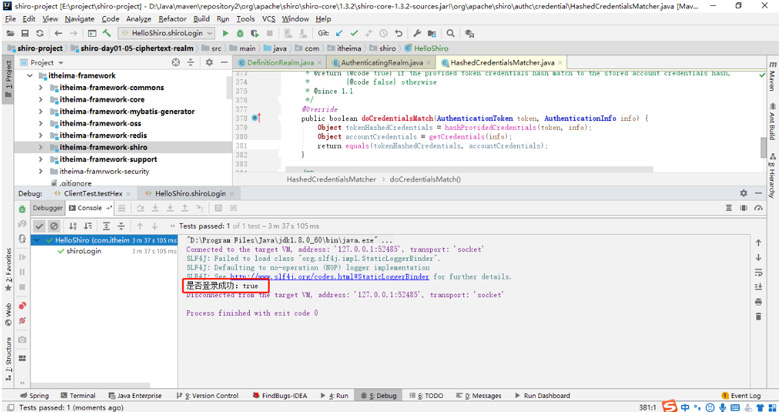Open the Terminal tool window
The height and width of the screenshot is (412, 780).
[78, 396]
